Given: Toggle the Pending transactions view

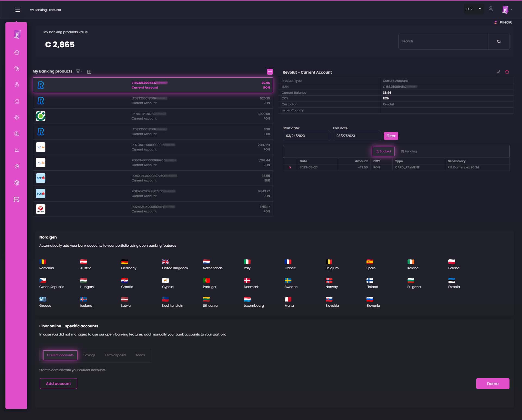Looking at the screenshot, I should (x=409, y=152).
